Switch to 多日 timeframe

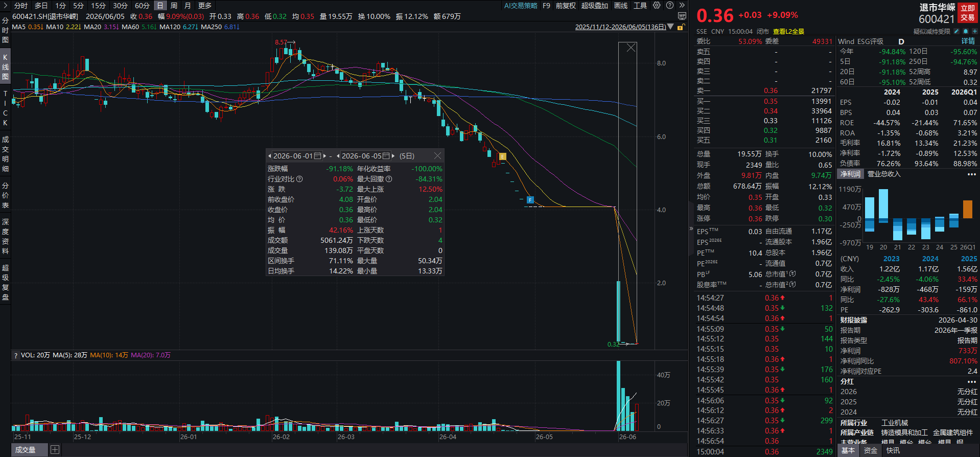pyautogui.click(x=41, y=6)
